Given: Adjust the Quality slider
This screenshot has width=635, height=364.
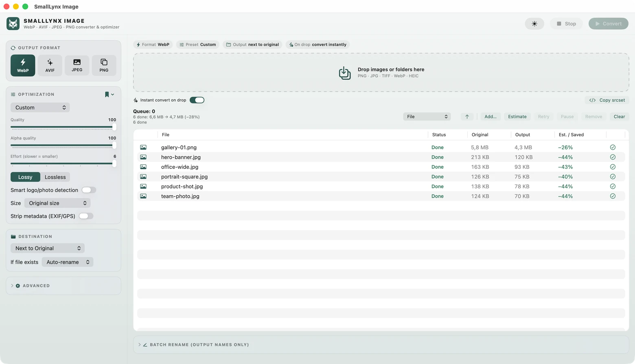Looking at the screenshot, I should [63, 127].
